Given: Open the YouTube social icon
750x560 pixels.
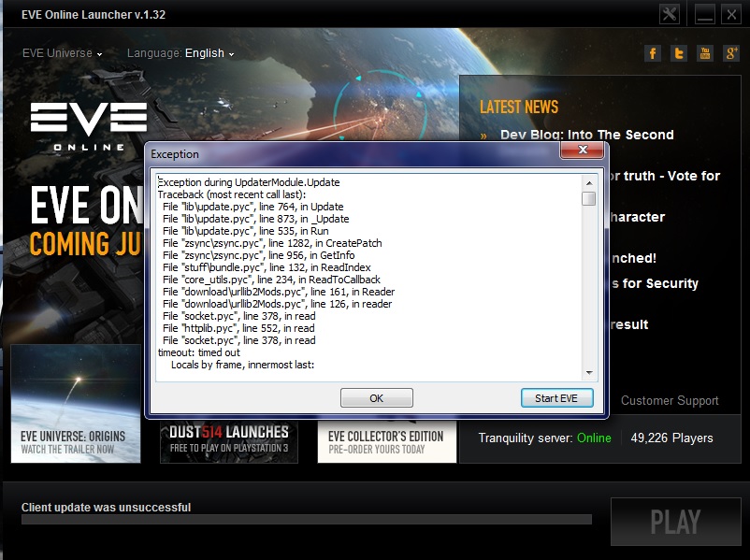Looking at the screenshot, I should [705, 53].
